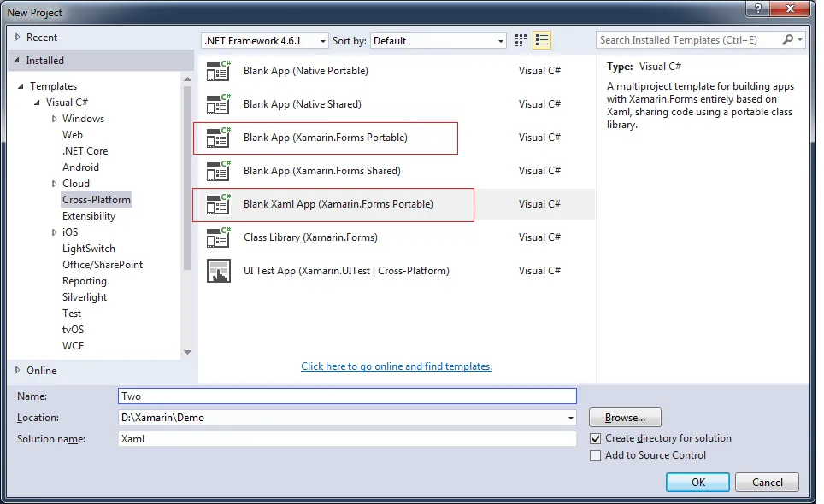Image resolution: width=824 pixels, height=504 pixels.
Task: Select Blank App (Native Shared) template name
Action: (x=303, y=104)
